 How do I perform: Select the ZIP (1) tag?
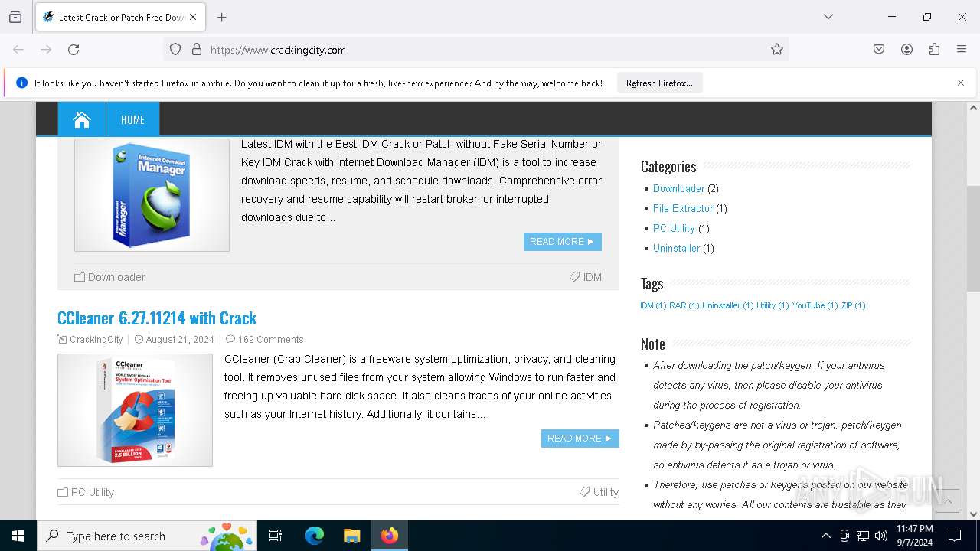point(854,305)
